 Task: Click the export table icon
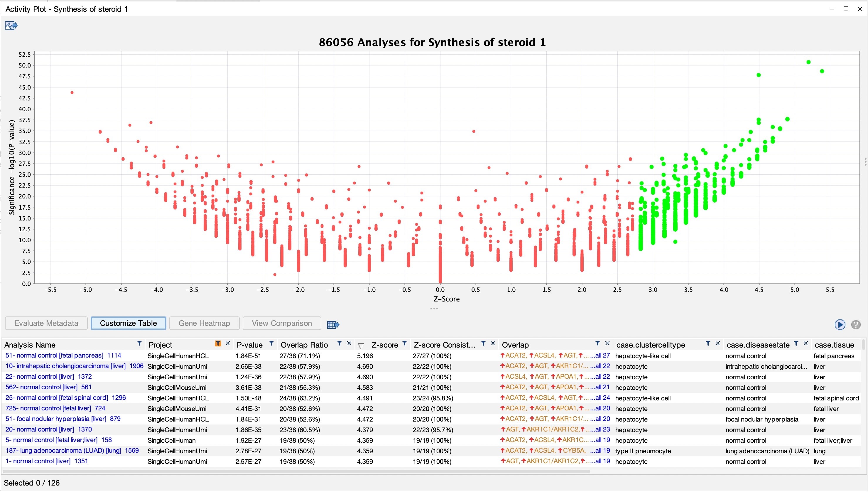[333, 325]
